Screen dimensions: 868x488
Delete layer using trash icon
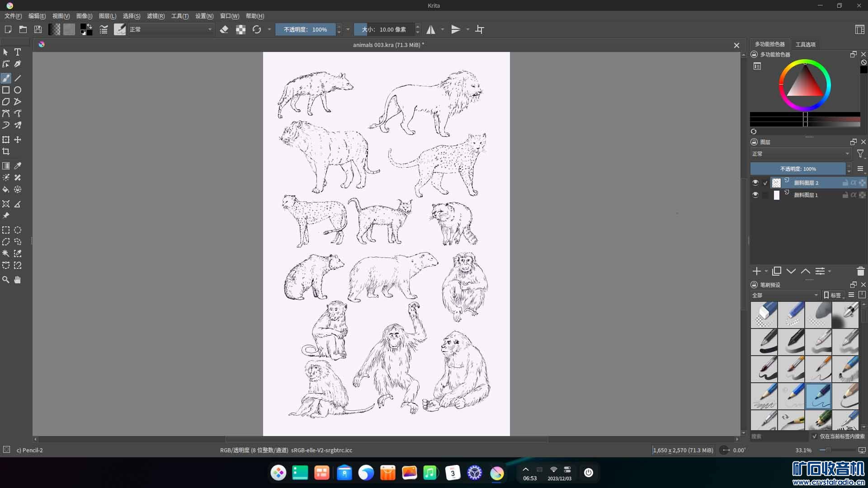pos(860,271)
